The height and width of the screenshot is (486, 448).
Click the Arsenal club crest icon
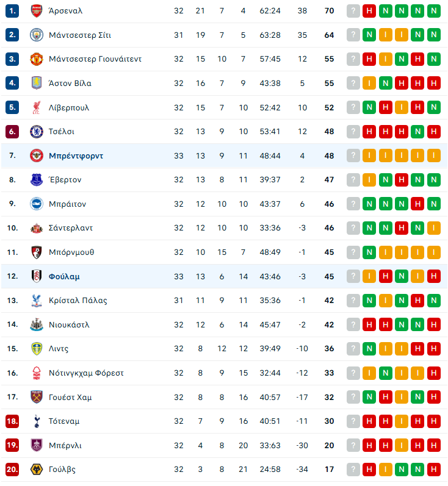(37, 11)
